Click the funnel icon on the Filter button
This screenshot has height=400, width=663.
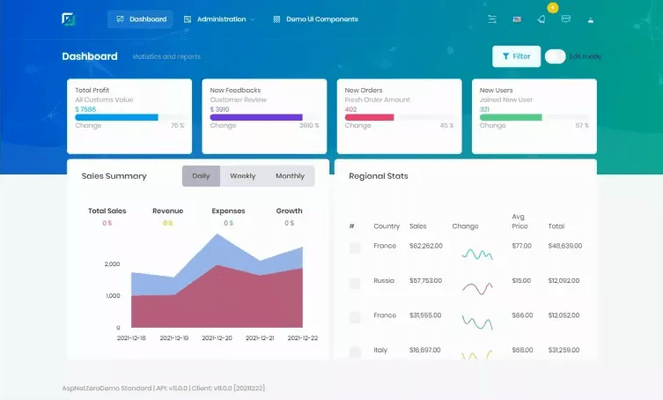click(x=506, y=56)
